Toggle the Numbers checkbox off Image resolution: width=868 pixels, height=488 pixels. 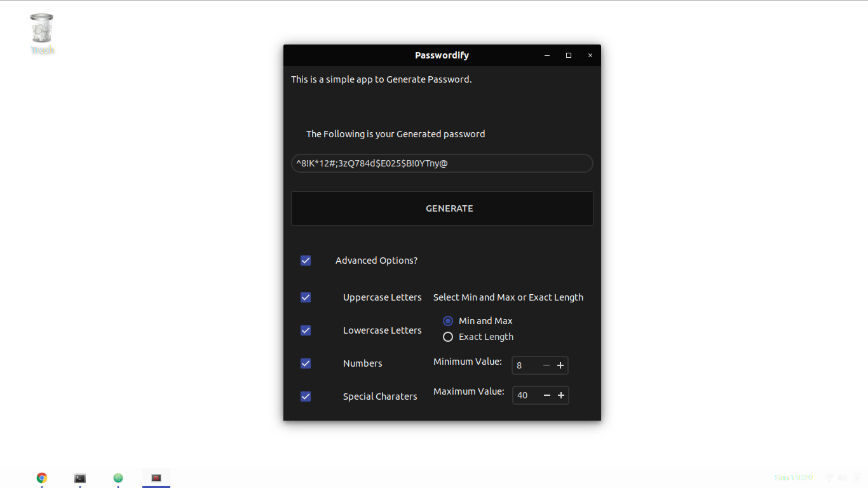(x=306, y=363)
